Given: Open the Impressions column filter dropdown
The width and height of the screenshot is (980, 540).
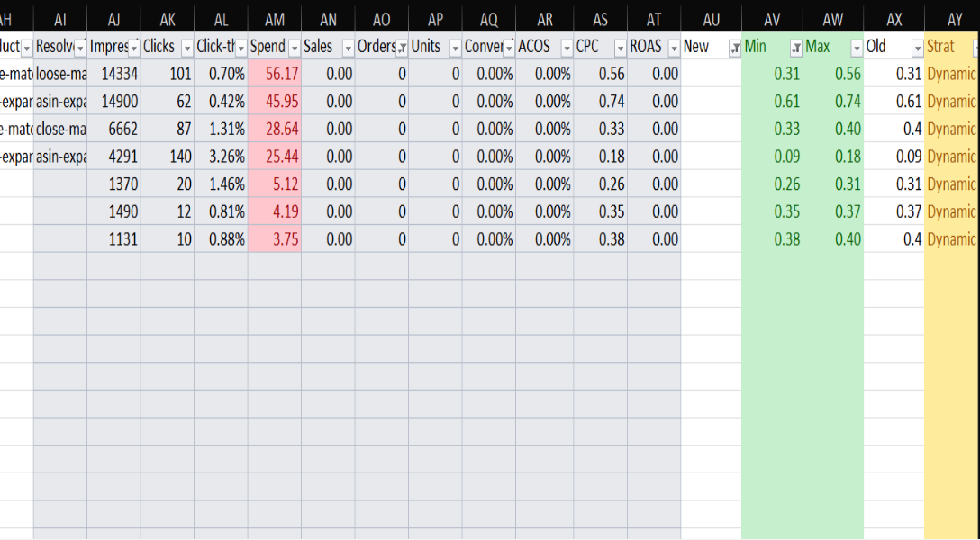Looking at the screenshot, I should click(x=133, y=48).
